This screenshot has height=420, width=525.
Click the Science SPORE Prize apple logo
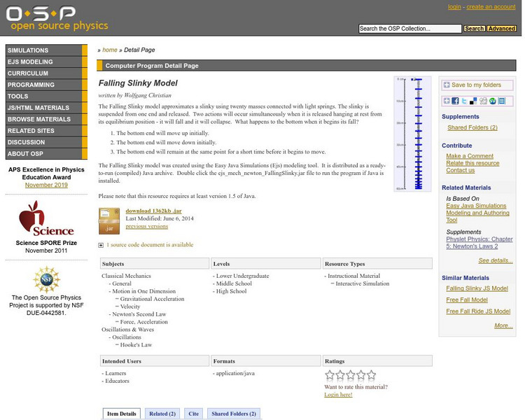(x=46, y=218)
